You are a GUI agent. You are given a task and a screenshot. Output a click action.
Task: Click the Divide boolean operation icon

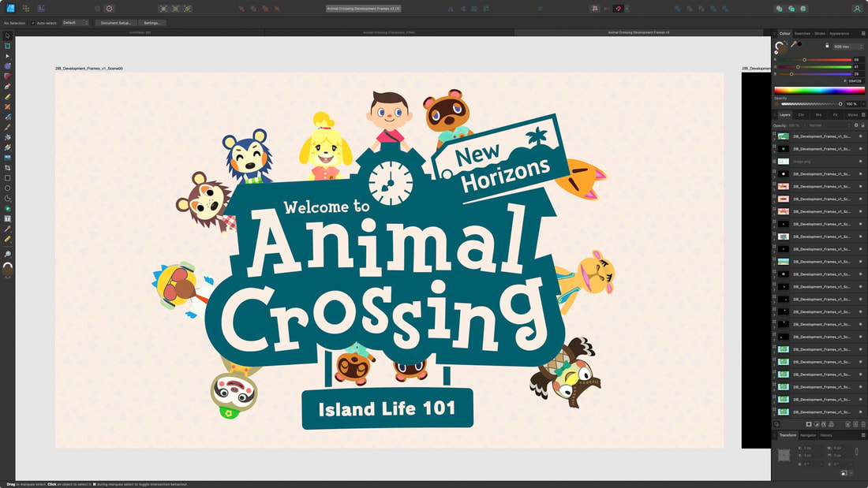click(725, 9)
